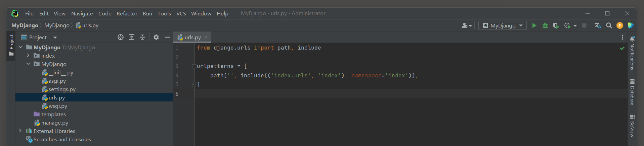Close the urls.py editor tab
644x146 pixels.
[x=206, y=37]
